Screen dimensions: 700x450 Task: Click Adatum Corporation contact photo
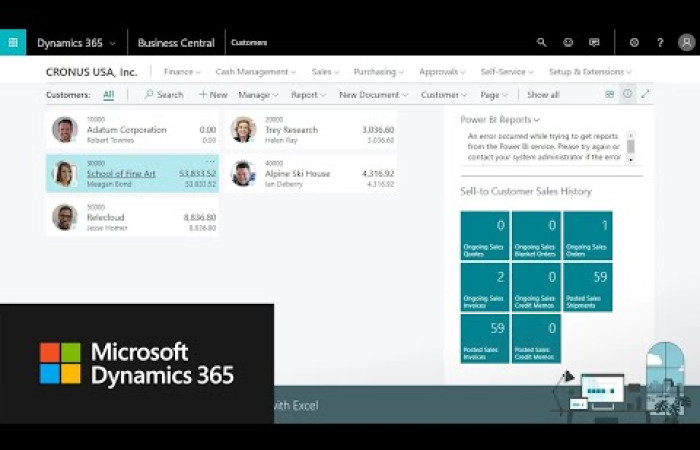click(65, 129)
